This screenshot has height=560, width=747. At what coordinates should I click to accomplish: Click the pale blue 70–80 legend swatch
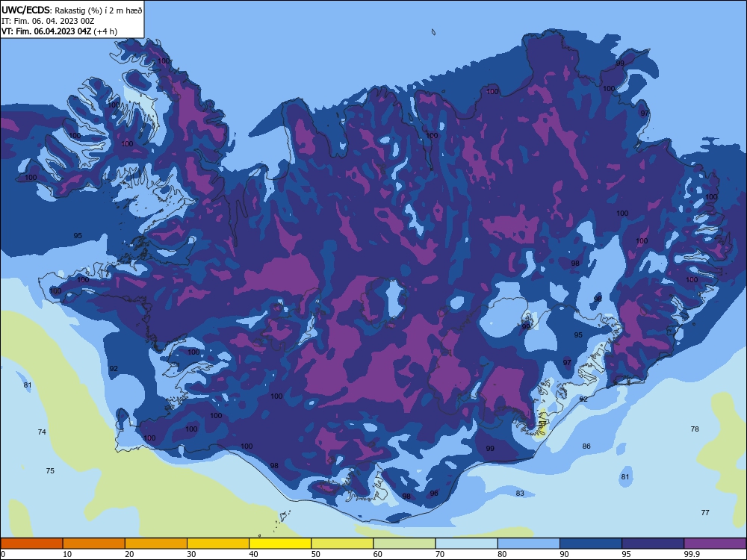tap(467, 544)
